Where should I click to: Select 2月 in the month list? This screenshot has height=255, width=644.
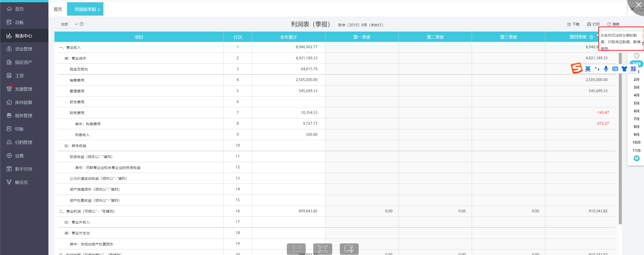pos(636,80)
